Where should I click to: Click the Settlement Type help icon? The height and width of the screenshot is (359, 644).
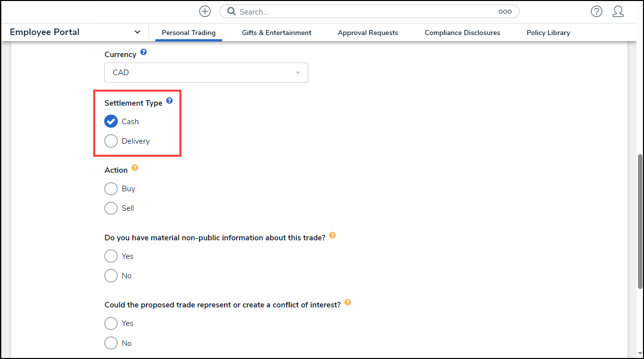click(169, 101)
